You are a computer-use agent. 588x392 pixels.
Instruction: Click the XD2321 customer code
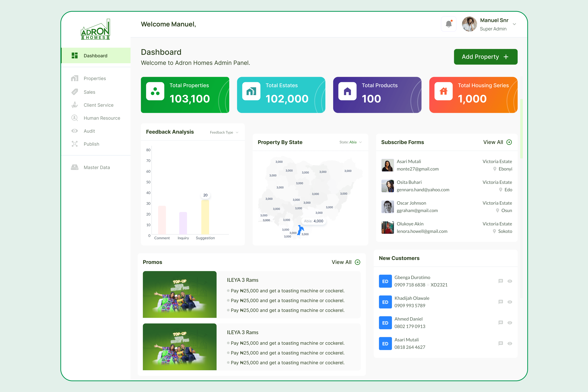[x=439, y=285]
